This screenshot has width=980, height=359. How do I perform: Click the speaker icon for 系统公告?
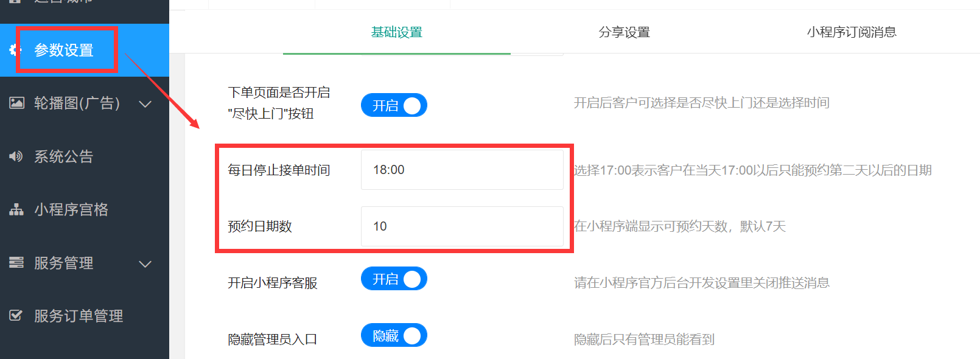click(16, 156)
